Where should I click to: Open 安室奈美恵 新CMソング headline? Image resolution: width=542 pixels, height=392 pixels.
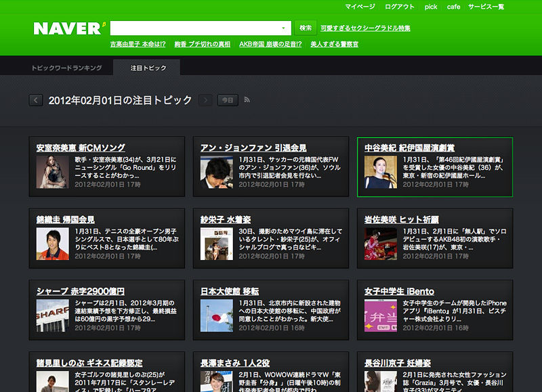coord(81,148)
